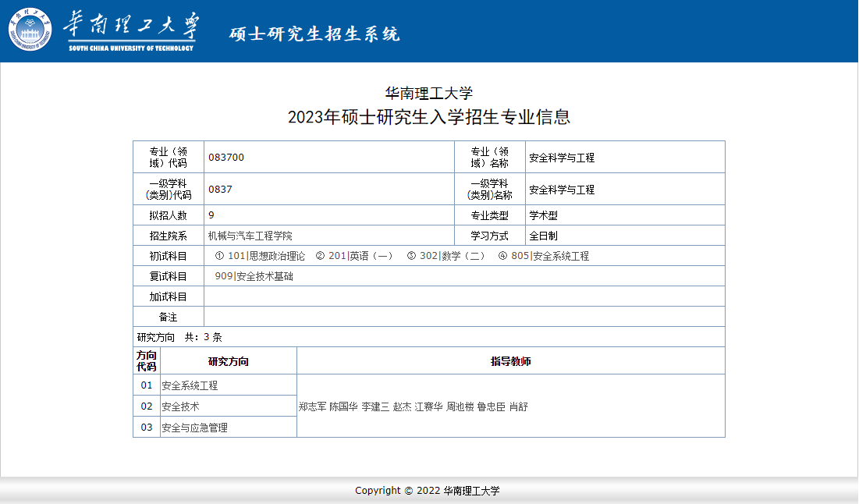Image resolution: width=859 pixels, height=504 pixels.
Task: Click the 2023年硕士研究生入学招生专业信息 page heading
Action: pyautogui.click(x=429, y=117)
